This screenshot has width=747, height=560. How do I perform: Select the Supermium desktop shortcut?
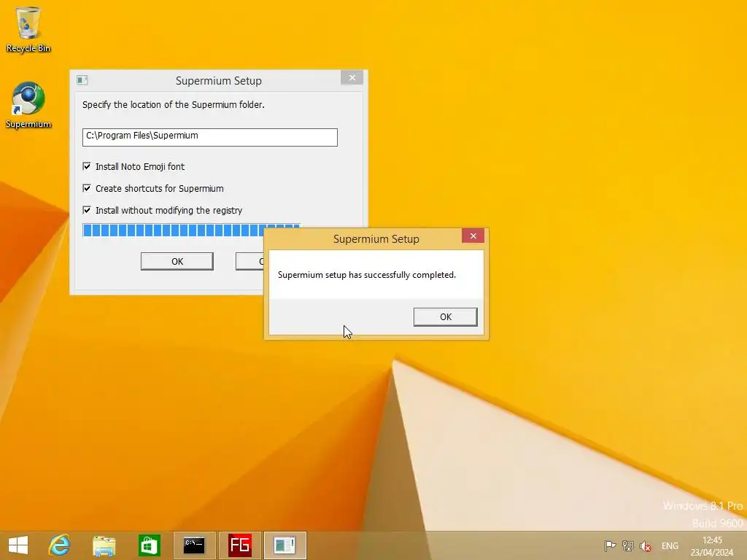28,105
